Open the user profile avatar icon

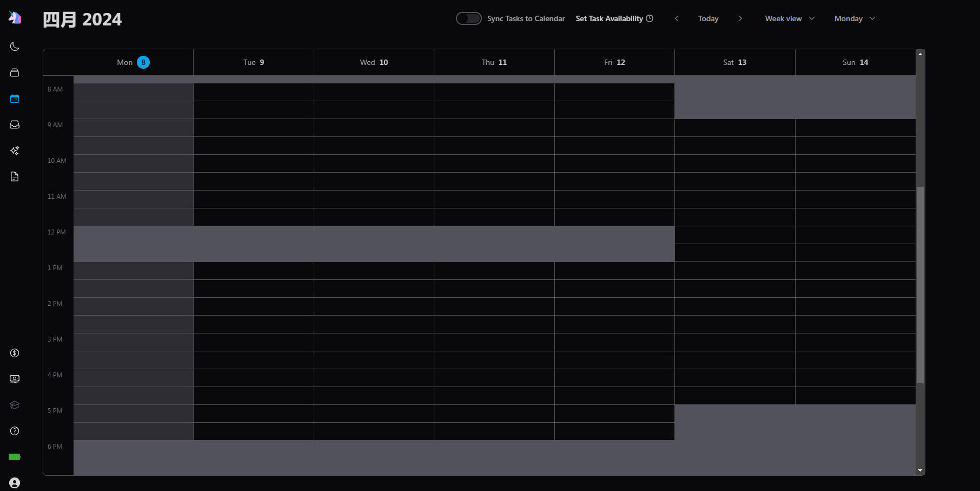click(15, 483)
